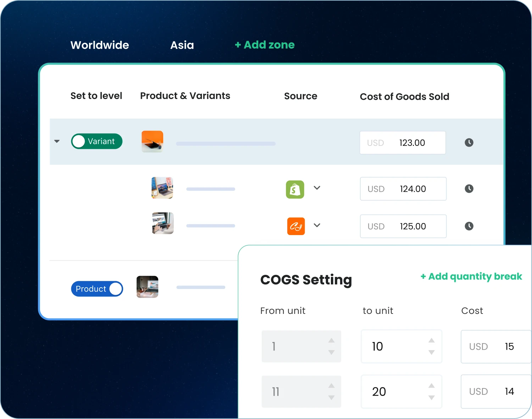Screen dimensions: 532x419
Task: Switch to the Asia zone tab
Action: tap(182, 45)
